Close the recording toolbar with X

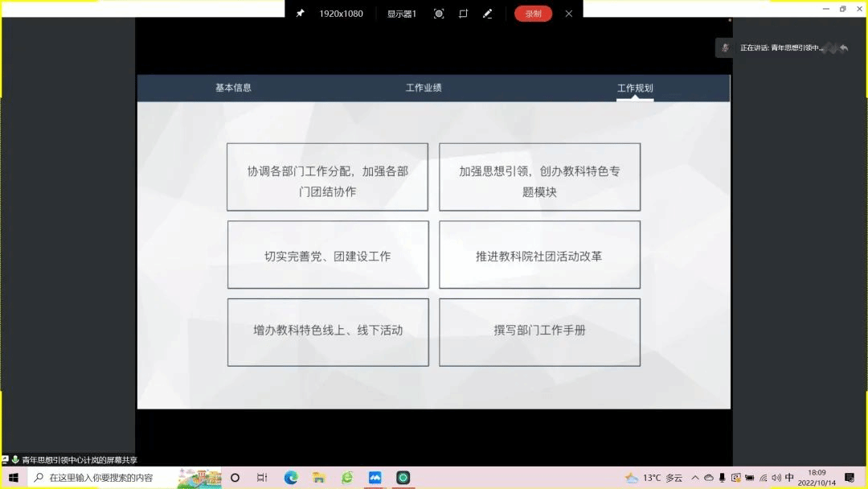pos(569,14)
